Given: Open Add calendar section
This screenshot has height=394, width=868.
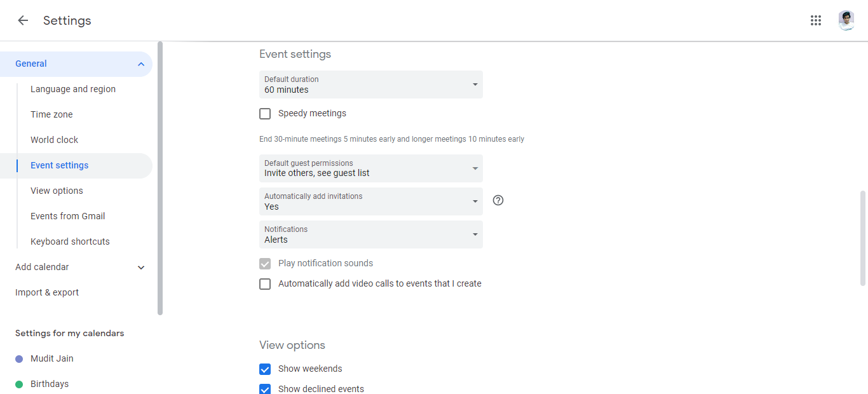Looking at the screenshot, I should (x=42, y=267).
